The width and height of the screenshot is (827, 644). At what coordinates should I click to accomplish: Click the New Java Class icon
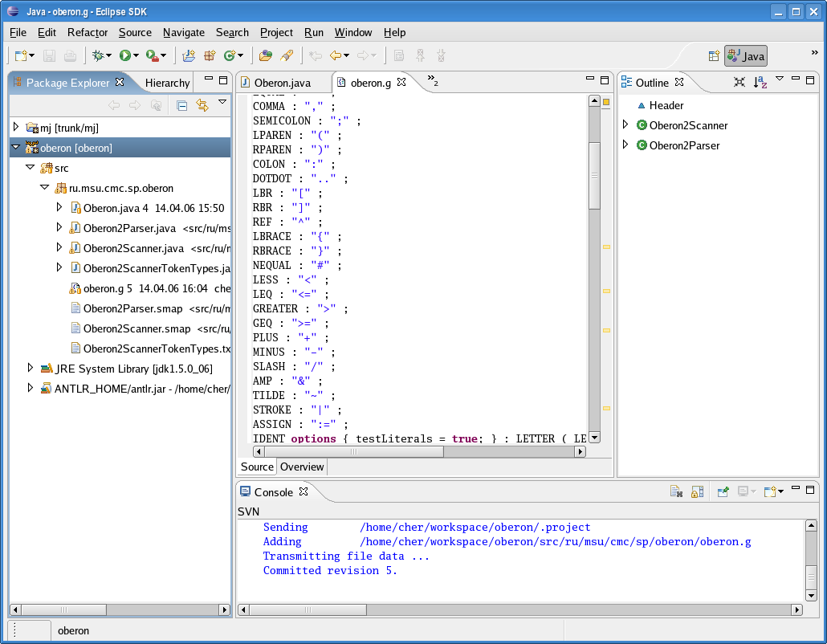click(230, 55)
